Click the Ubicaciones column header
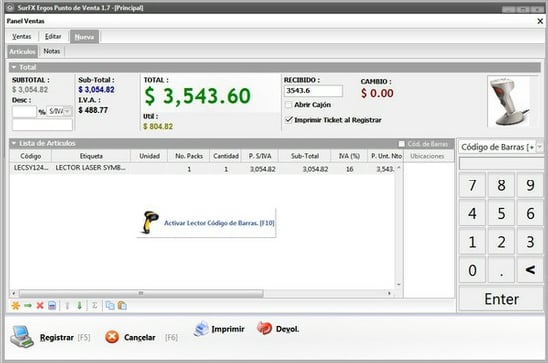 (x=427, y=156)
